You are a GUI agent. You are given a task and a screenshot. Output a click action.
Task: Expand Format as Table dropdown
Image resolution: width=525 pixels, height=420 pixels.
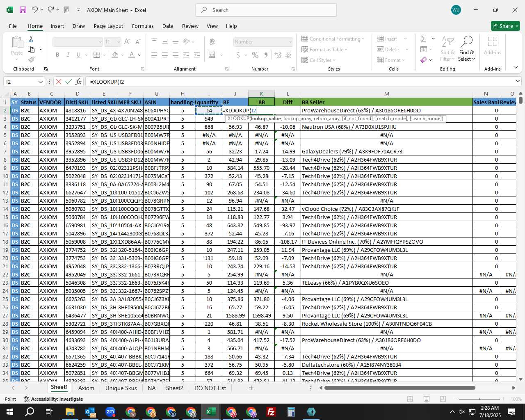pyautogui.click(x=324, y=49)
